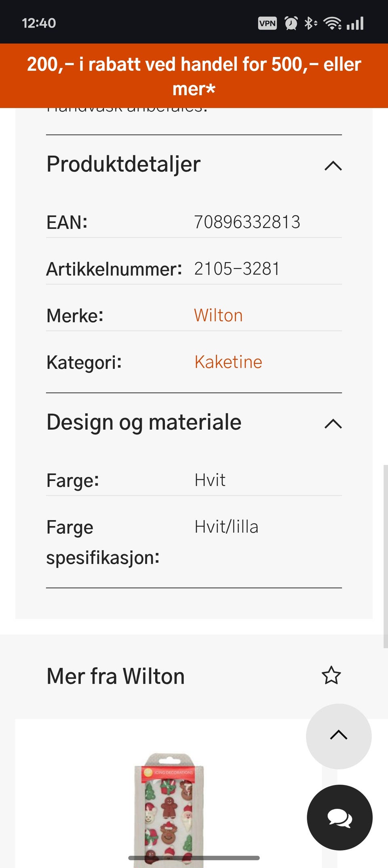Tap the 12:40 clock in status bar
The height and width of the screenshot is (868, 388).
[x=39, y=23]
